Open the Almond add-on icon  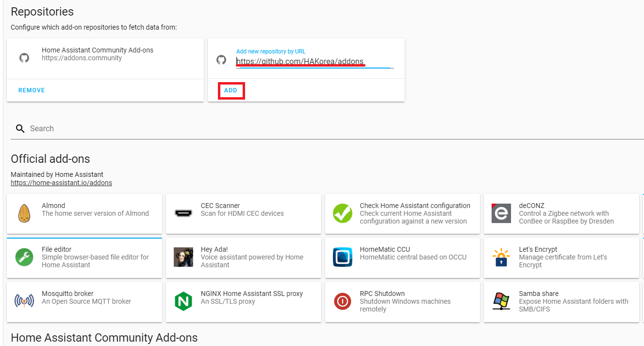[x=24, y=213]
